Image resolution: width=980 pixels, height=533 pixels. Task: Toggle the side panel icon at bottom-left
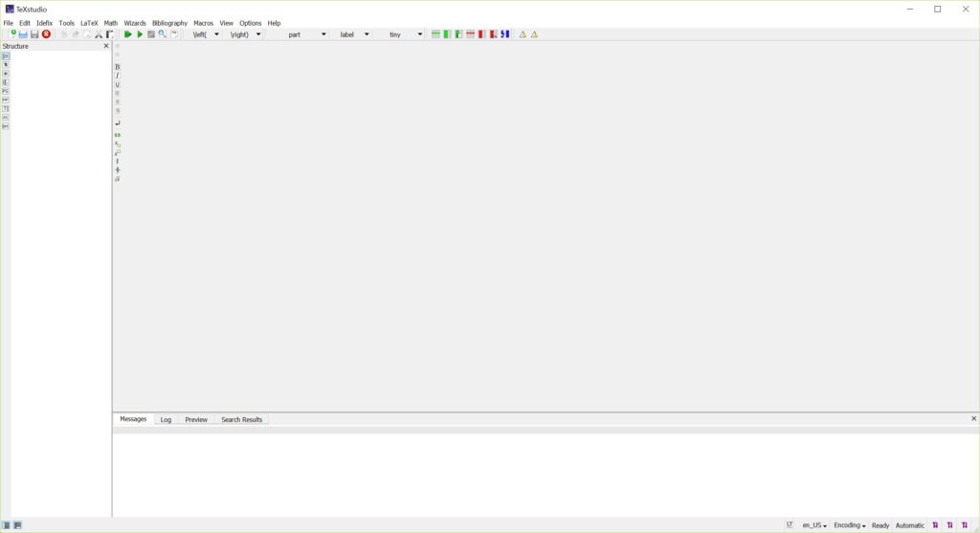[x=7, y=525]
